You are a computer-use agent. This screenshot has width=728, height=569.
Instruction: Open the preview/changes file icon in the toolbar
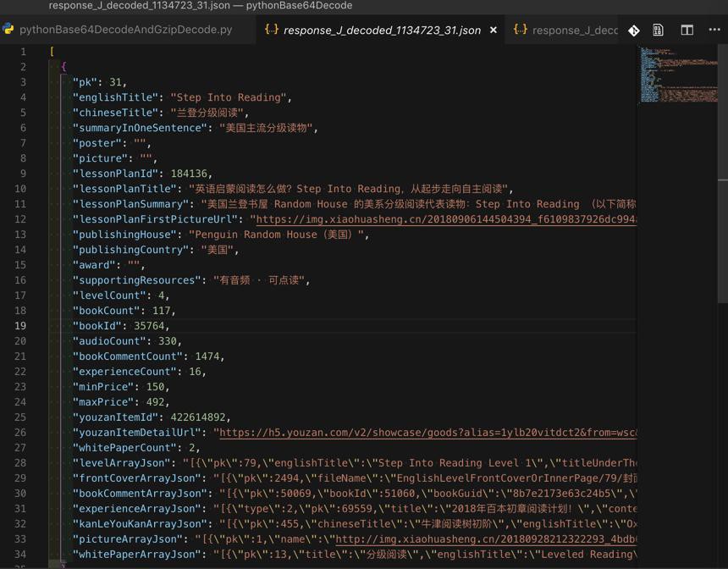(658, 30)
